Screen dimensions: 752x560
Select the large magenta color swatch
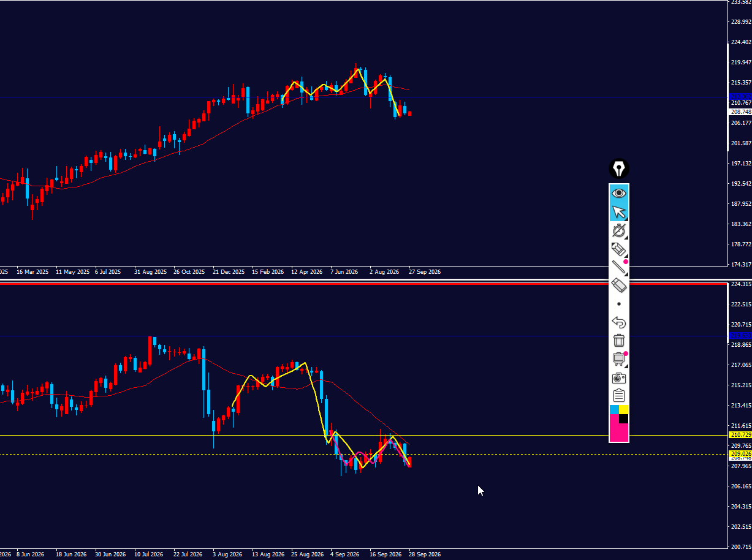(x=618, y=429)
